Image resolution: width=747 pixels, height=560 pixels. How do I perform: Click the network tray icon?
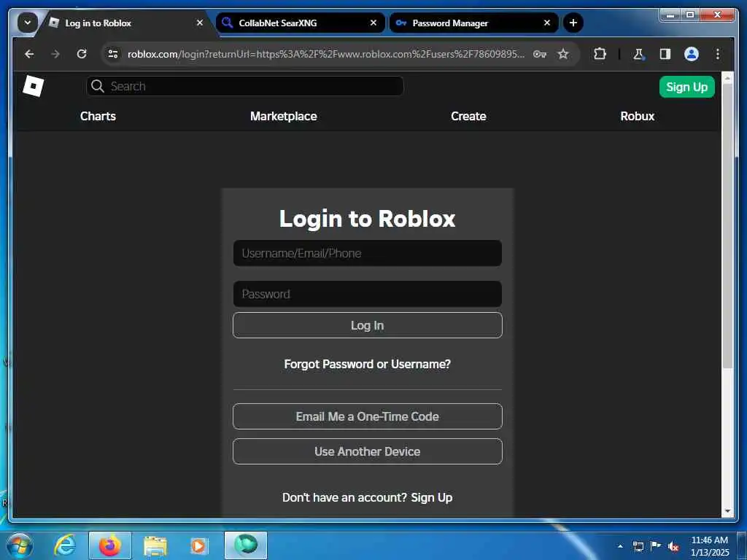tap(638, 546)
